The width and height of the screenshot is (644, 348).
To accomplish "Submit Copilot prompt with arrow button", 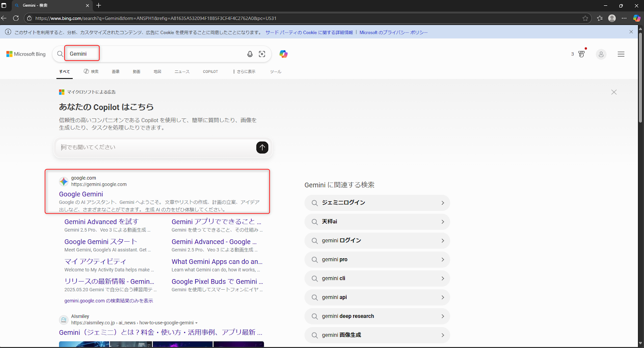I will [x=262, y=147].
